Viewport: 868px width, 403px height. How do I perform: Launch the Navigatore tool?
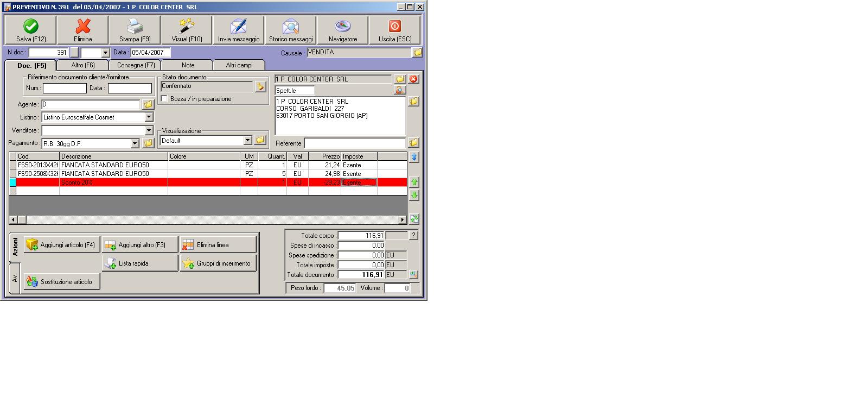(x=343, y=30)
